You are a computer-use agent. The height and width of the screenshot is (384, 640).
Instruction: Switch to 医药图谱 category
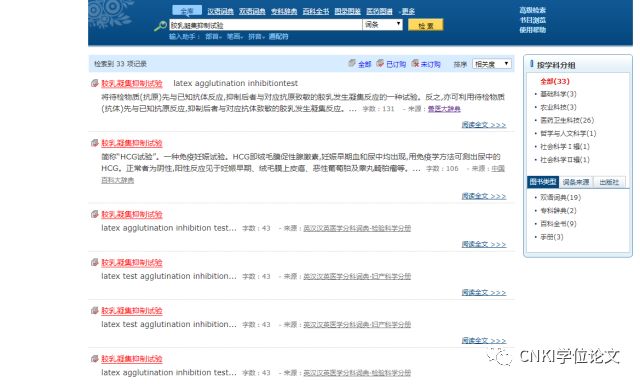(x=380, y=11)
